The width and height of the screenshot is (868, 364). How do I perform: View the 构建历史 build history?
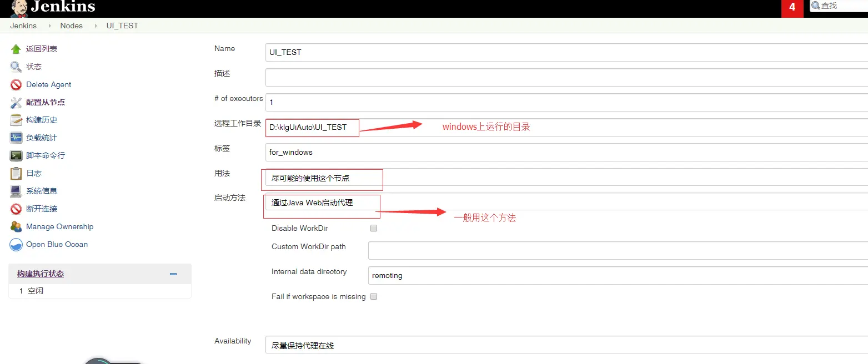point(42,120)
